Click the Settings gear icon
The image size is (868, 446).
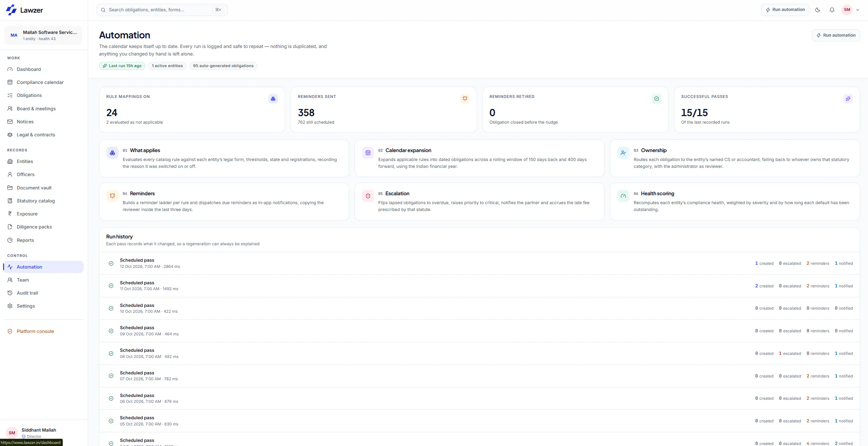tap(10, 306)
